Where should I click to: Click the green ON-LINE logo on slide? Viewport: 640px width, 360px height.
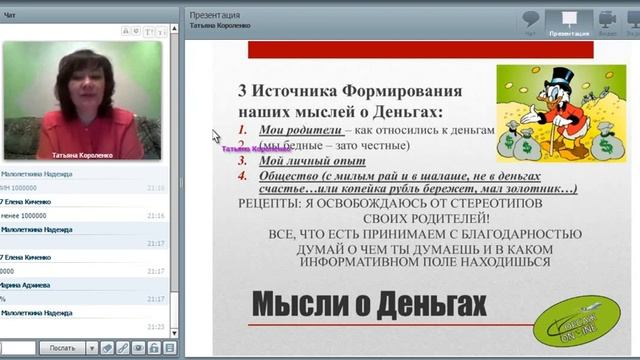[577, 321]
